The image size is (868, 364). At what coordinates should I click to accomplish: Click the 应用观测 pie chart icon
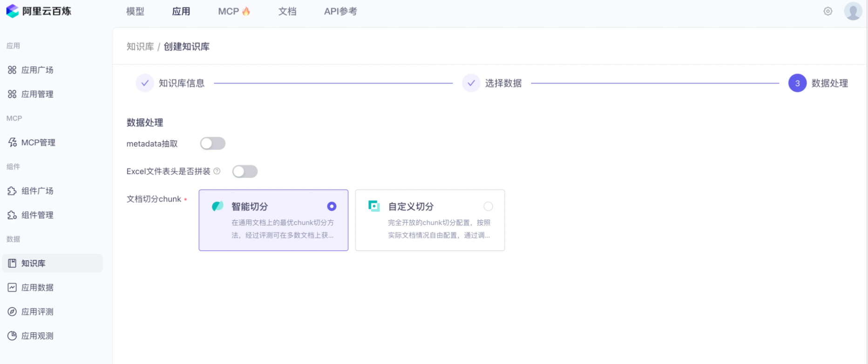point(12,336)
